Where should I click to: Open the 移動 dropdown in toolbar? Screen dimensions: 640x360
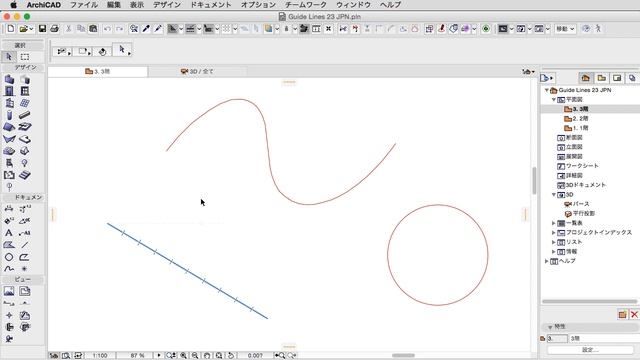click(565, 29)
